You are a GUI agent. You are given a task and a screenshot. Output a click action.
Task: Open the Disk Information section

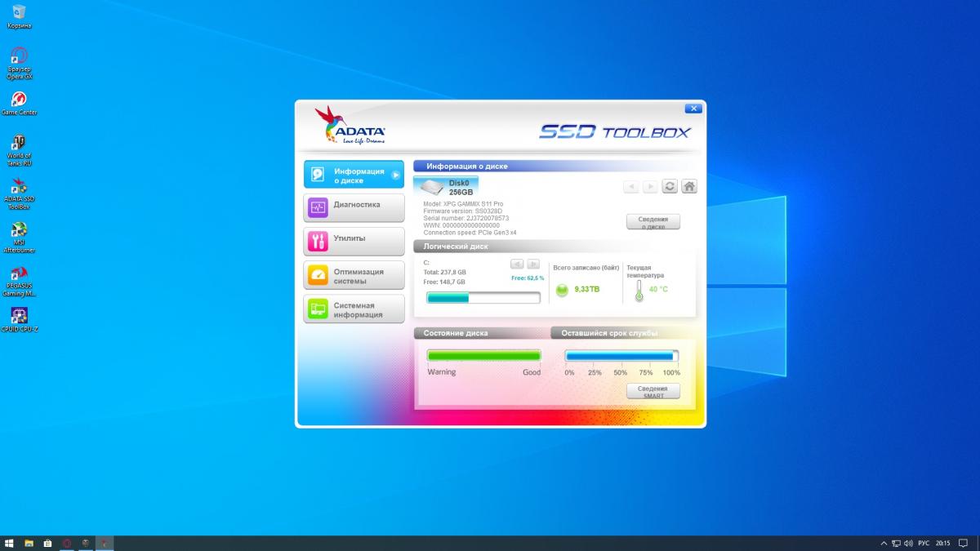pos(354,176)
